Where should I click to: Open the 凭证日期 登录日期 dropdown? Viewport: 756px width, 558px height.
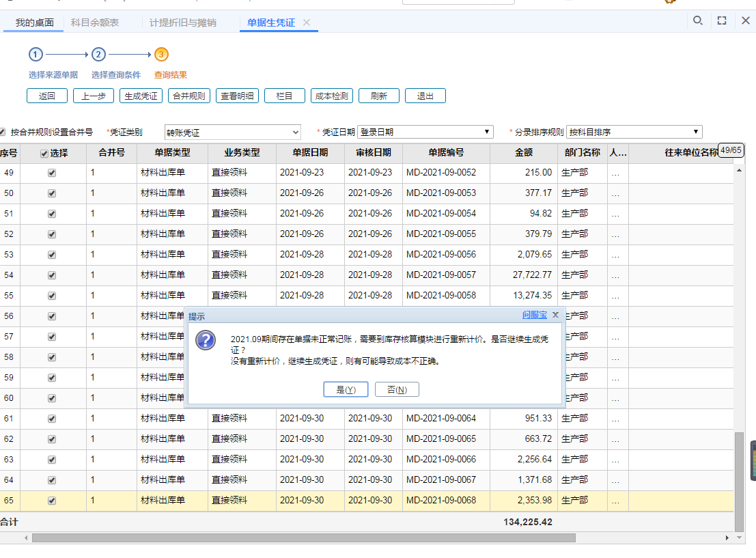tap(425, 132)
